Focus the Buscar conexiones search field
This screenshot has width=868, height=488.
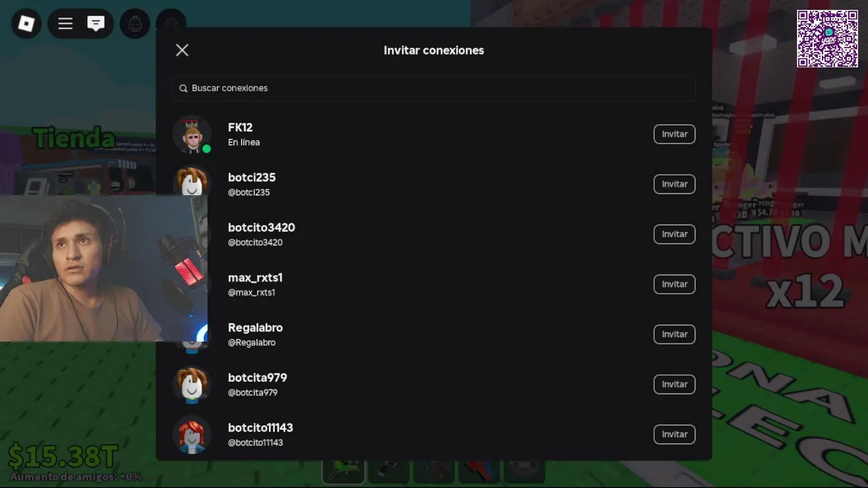point(434,88)
